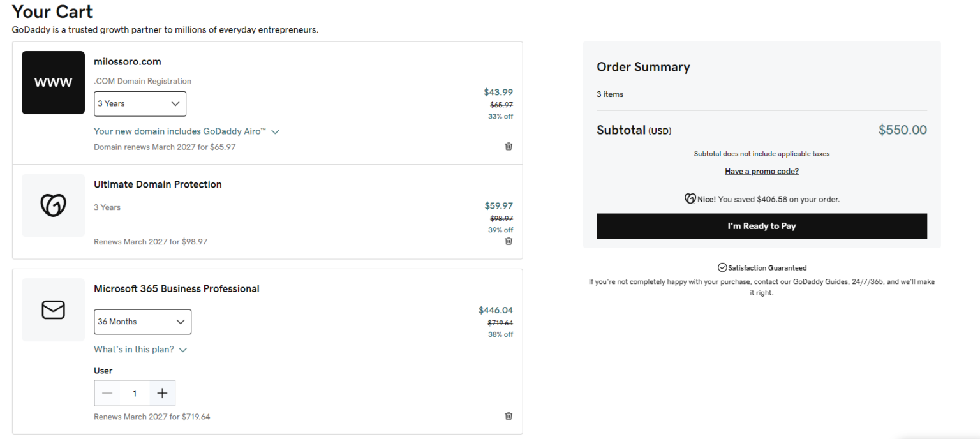Click the GoDaddy logo for Domain Protection
The width and height of the screenshot is (980, 439).
[x=53, y=205]
